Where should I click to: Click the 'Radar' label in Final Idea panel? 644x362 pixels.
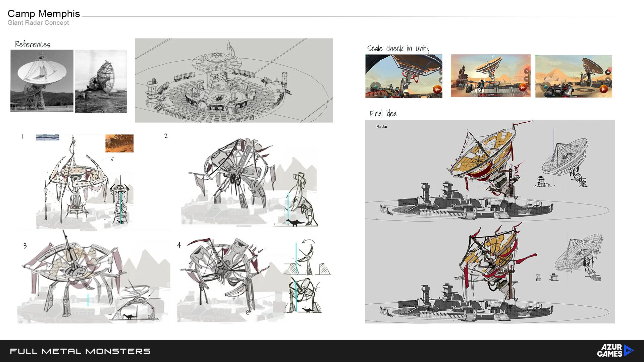pyautogui.click(x=382, y=126)
